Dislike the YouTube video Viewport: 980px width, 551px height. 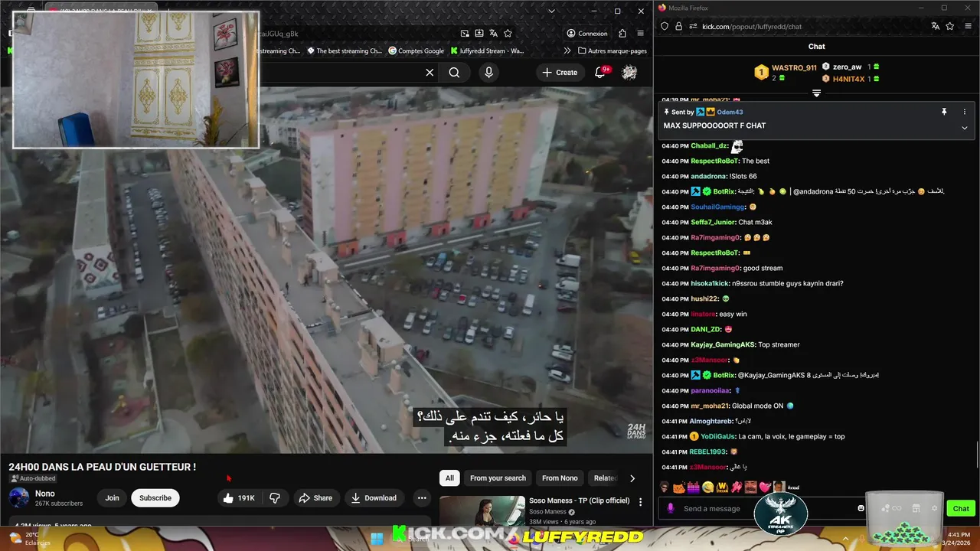click(275, 498)
